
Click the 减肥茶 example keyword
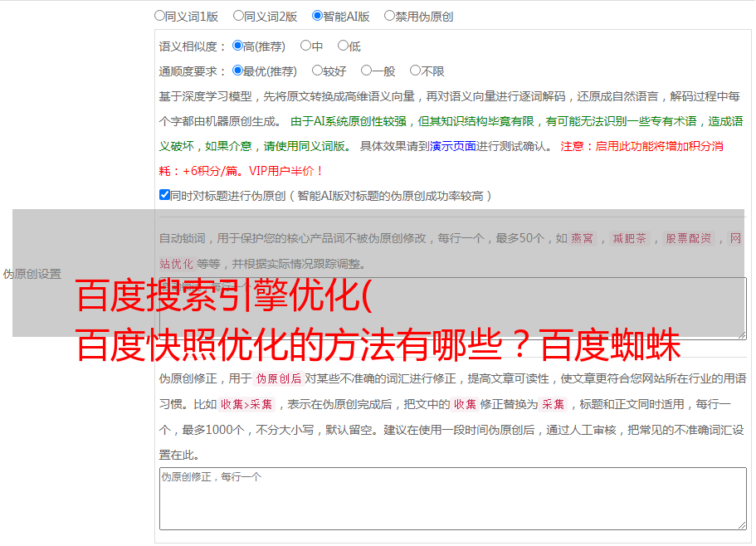[x=629, y=238]
